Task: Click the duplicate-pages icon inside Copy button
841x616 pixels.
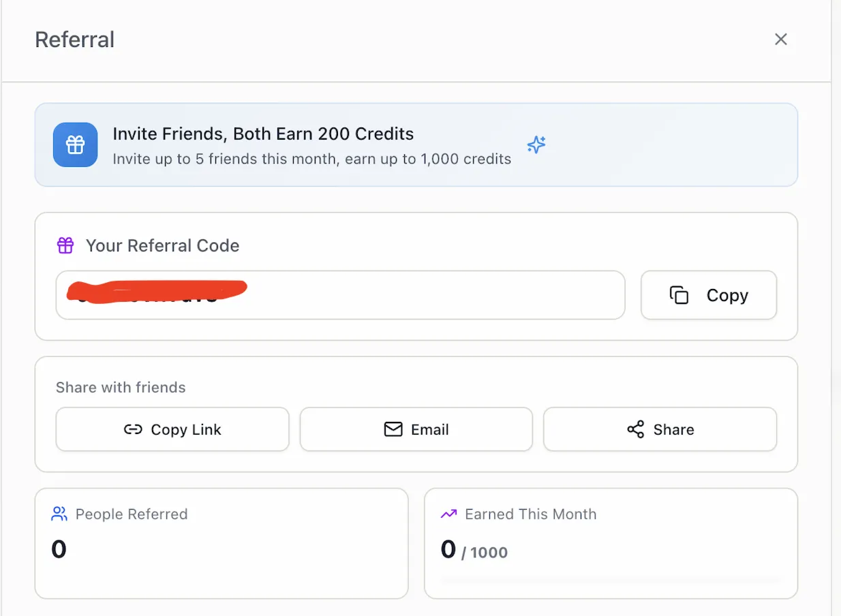Action: click(x=679, y=295)
